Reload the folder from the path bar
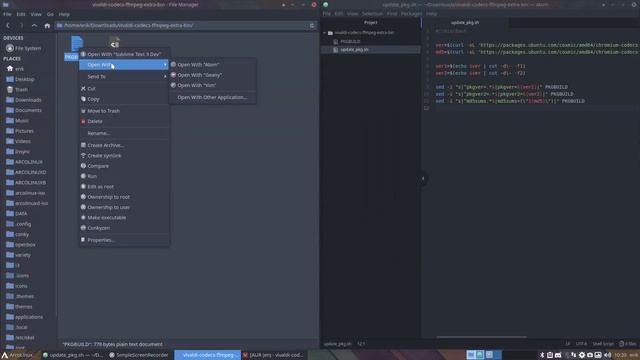The height and width of the screenshot is (360, 640). tap(312, 25)
